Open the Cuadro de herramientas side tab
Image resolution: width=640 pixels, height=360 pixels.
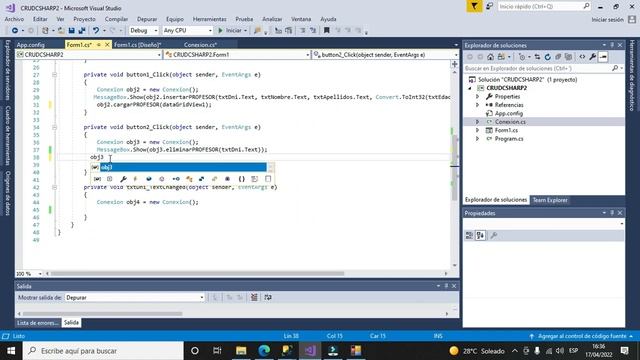(7, 136)
